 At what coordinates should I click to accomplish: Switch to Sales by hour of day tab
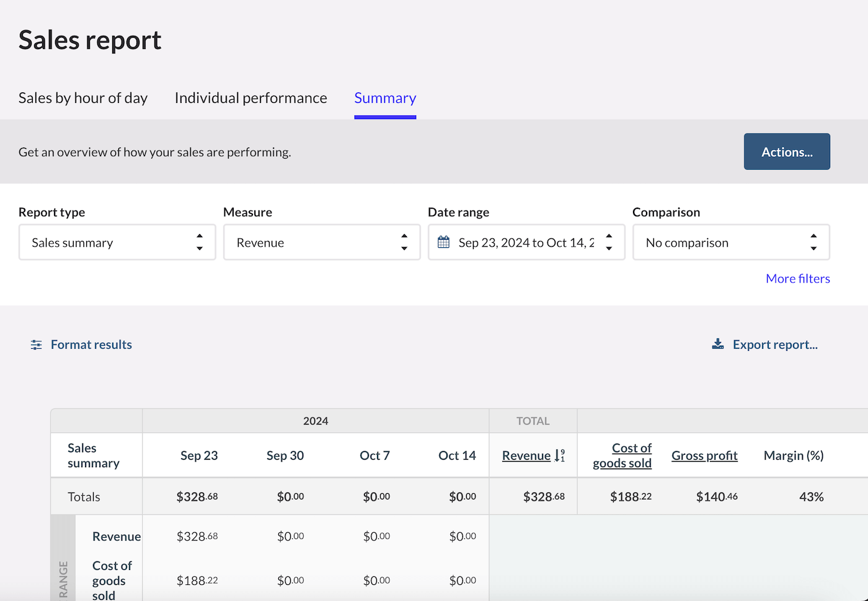click(83, 98)
